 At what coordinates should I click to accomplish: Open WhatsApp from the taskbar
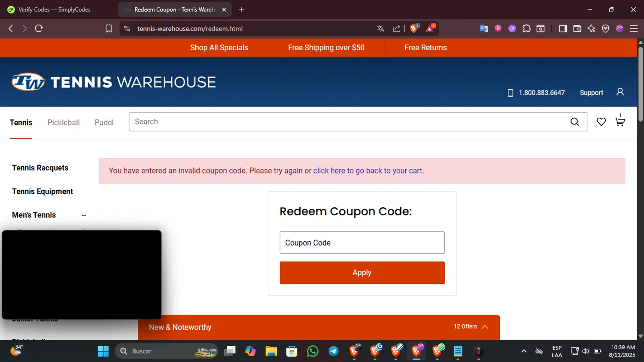point(313,351)
